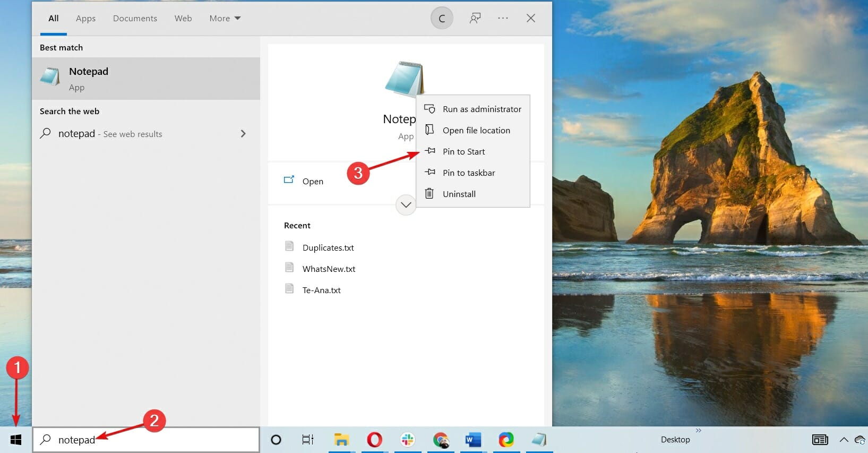This screenshot has height=453, width=868.
Task: Open Slack from the taskbar
Action: click(x=408, y=440)
